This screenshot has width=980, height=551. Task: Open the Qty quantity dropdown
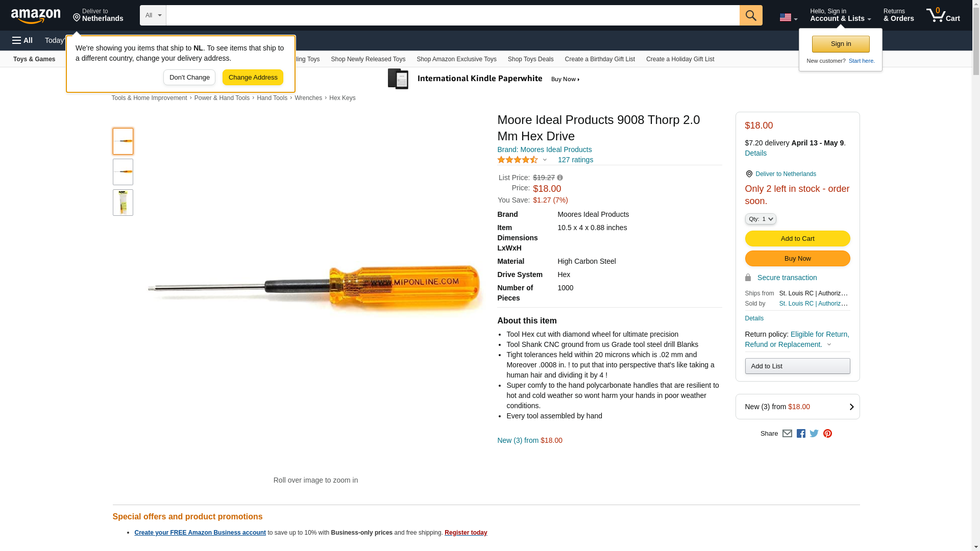(x=760, y=219)
